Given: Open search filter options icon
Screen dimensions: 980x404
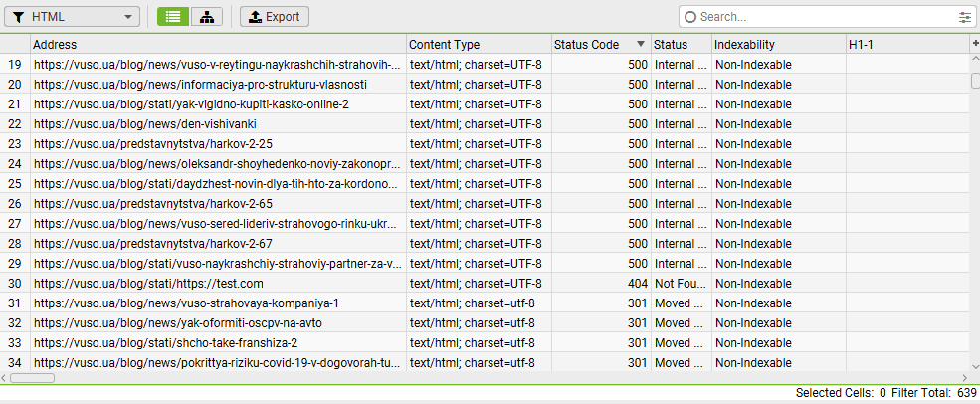Looking at the screenshot, I should pos(964,17).
